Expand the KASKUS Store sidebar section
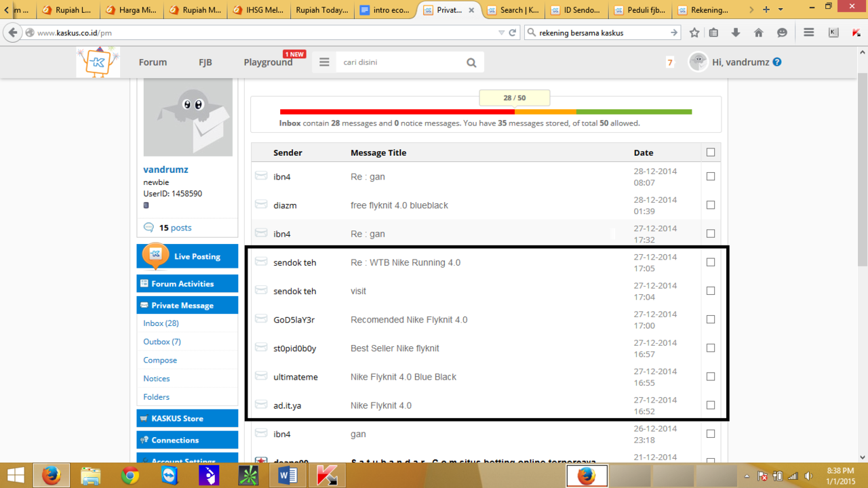This screenshot has height=488, width=868. click(187, 418)
